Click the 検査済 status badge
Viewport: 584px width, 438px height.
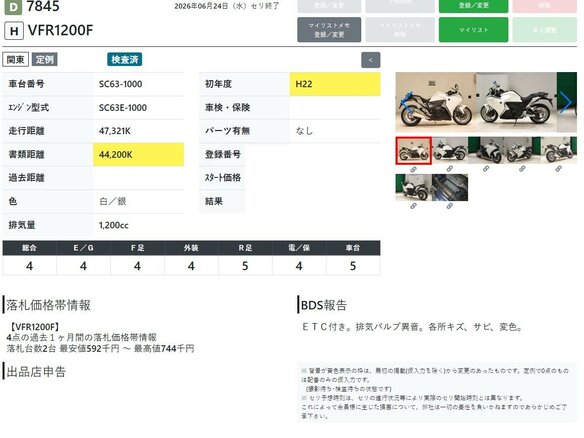click(125, 60)
